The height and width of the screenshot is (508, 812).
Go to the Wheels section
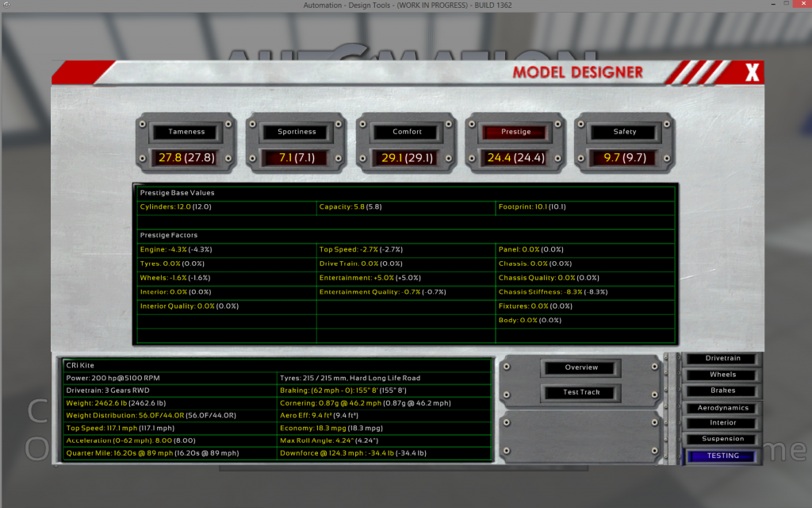coord(722,375)
